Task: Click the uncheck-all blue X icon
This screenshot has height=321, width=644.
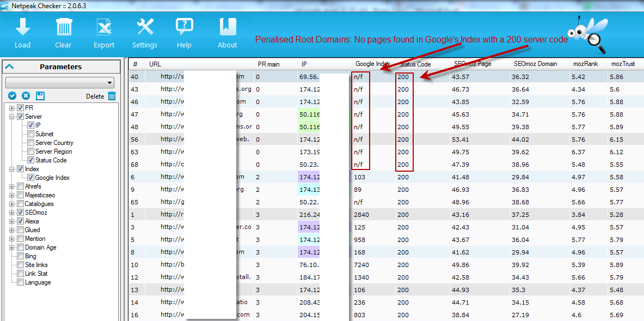Action: [26, 96]
